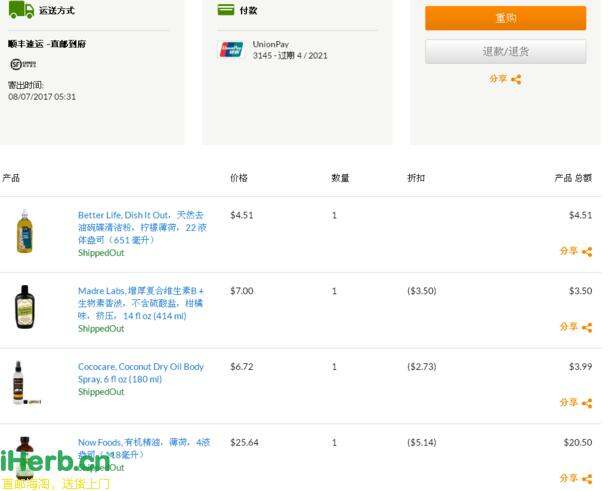Click the SF Express courier logo
The image size is (609, 491).
23,64
